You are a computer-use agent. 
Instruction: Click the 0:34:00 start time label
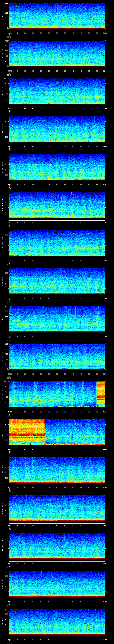pos(9,223)
